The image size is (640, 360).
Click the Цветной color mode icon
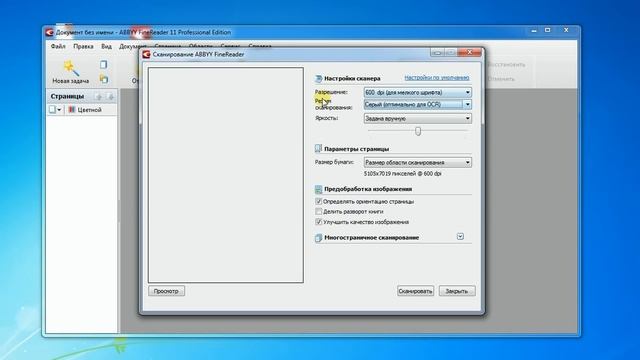point(72,109)
